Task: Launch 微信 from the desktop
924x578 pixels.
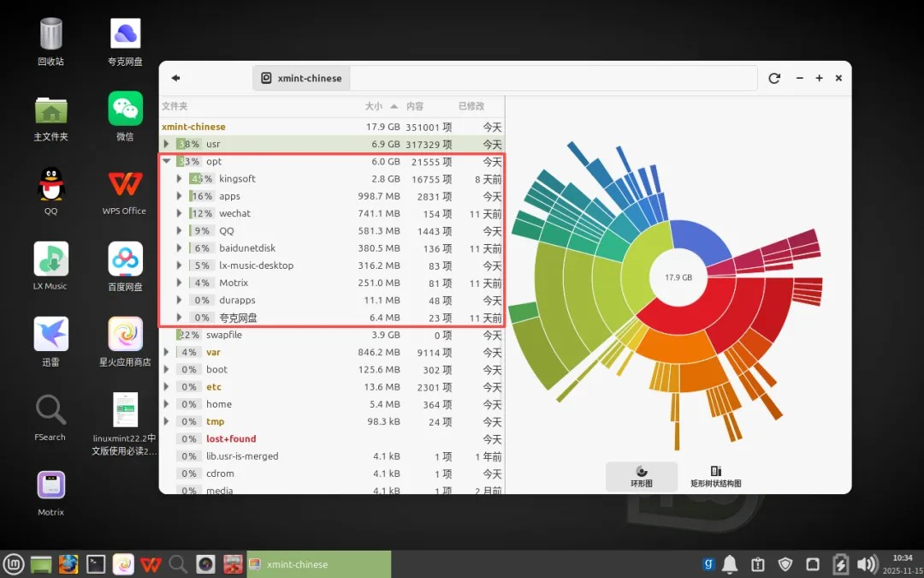Action: pyautogui.click(x=125, y=116)
